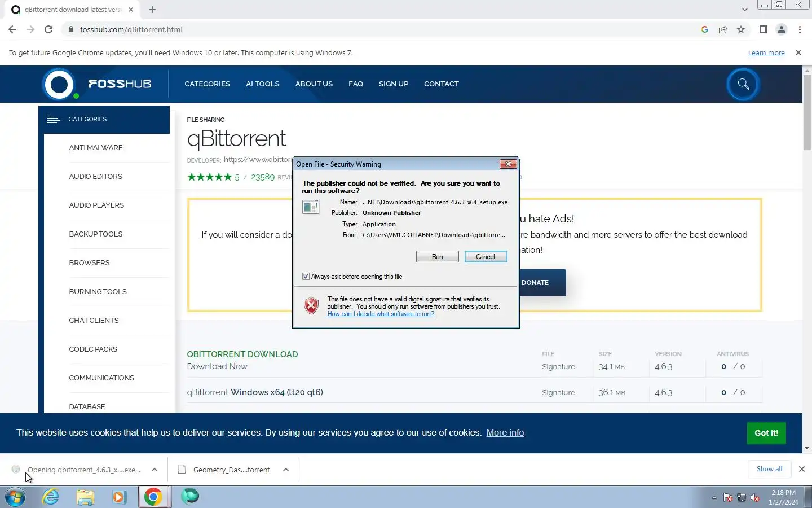Open Internet Explorer from taskbar
Screen dimensions: 812x508
51,497
